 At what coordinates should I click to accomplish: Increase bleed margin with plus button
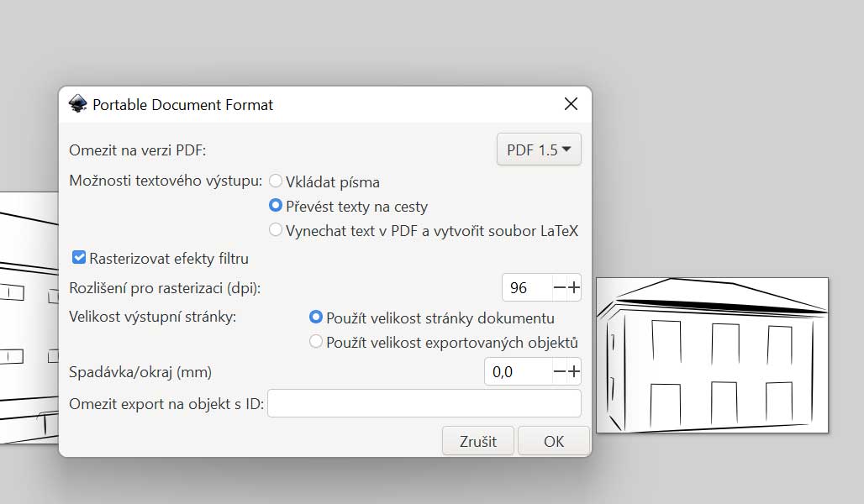574,371
